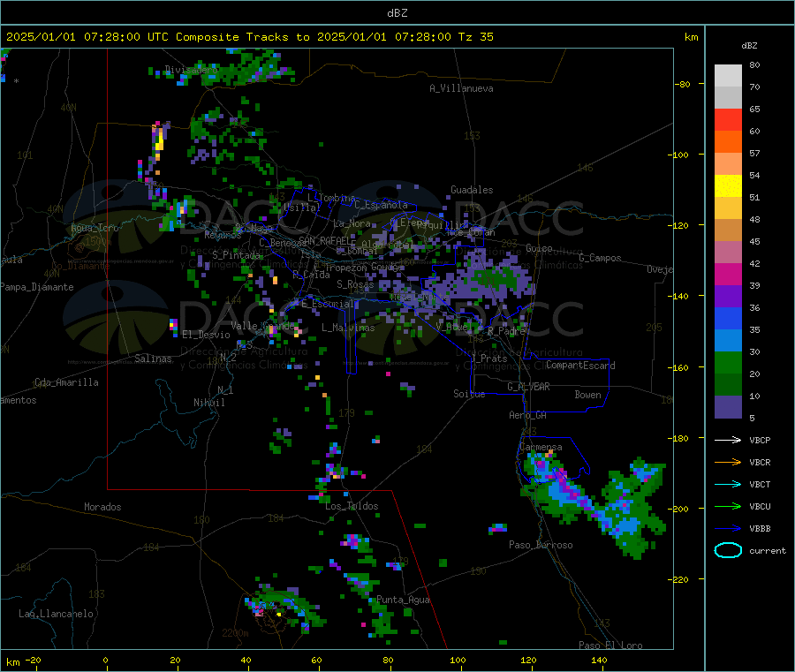795x672 pixels.
Task: Click the Los_Toldos place label
Action: (x=352, y=506)
